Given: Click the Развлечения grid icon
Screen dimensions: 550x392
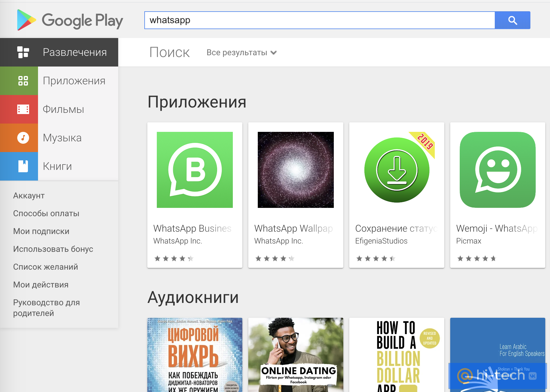Looking at the screenshot, I should tap(23, 52).
